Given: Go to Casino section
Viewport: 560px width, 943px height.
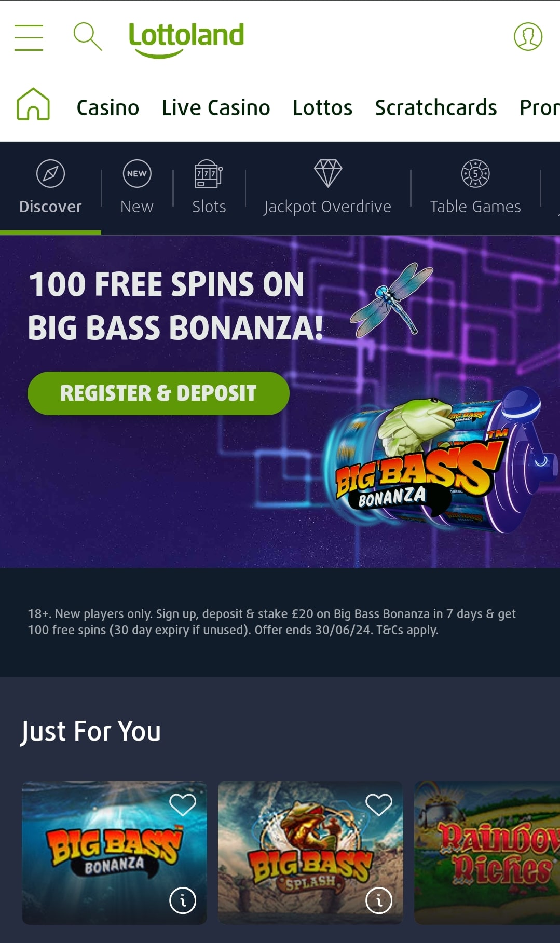Looking at the screenshot, I should click(x=108, y=107).
